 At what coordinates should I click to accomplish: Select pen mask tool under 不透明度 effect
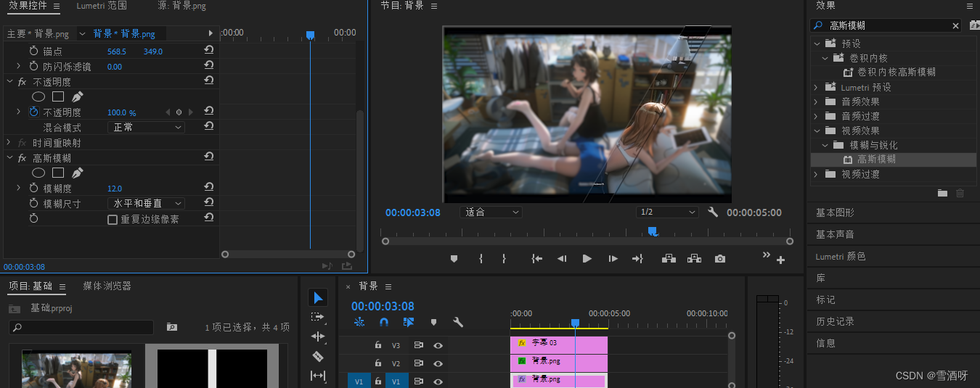[x=77, y=96]
